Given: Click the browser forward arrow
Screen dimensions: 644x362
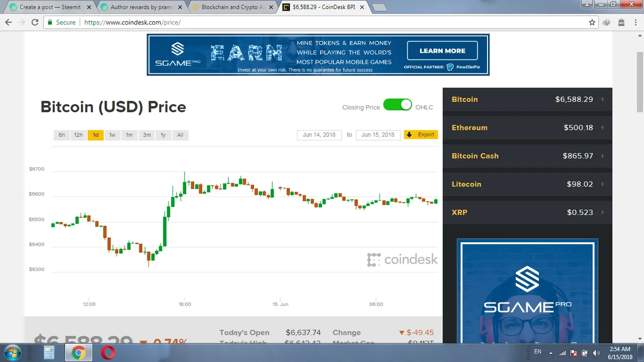Looking at the screenshot, I should [22, 23].
